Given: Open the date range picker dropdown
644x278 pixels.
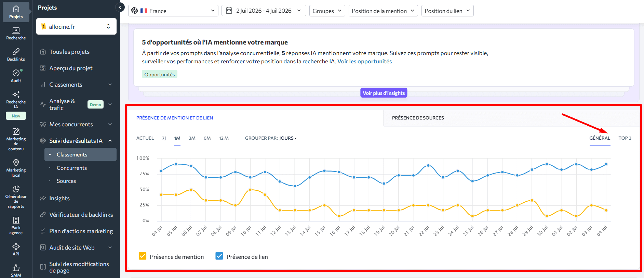Looking at the screenshot, I should 264,11.
